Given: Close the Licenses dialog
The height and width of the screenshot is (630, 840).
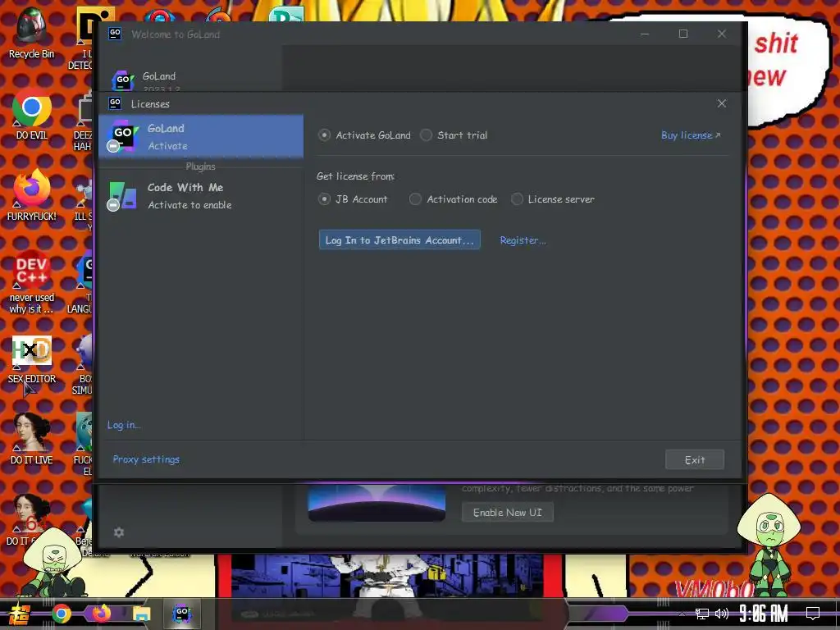Looking at the screenshot, I should pos(722,103).
